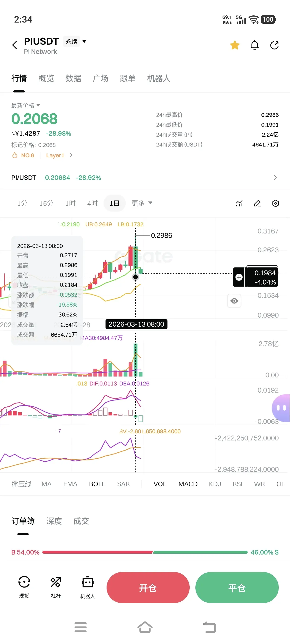Tap the Layer1 tag link
290x644 pixels.
pyautogui.click(x=55, y=155)
